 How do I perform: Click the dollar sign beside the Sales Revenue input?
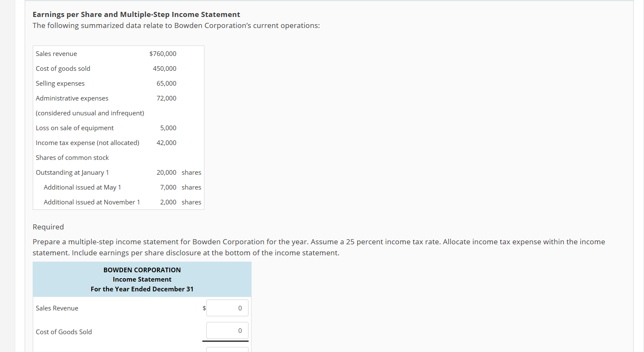204,308
